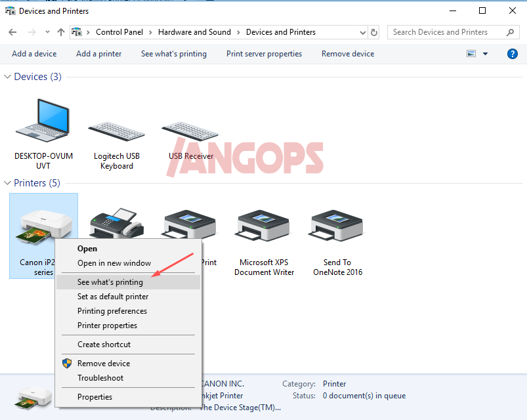Choose Set as default printer
This screenshot has width=527, height=420.
(x=129, y=297)
